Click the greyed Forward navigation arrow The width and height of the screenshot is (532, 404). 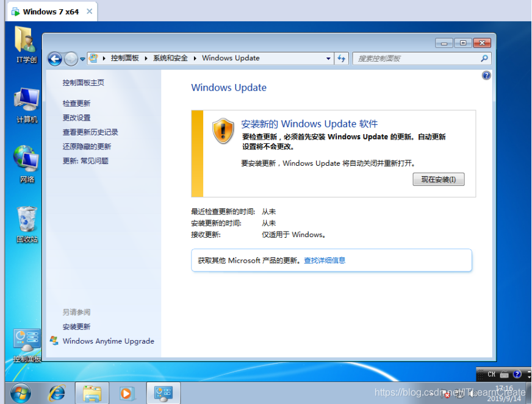click(x=71, y=59)
